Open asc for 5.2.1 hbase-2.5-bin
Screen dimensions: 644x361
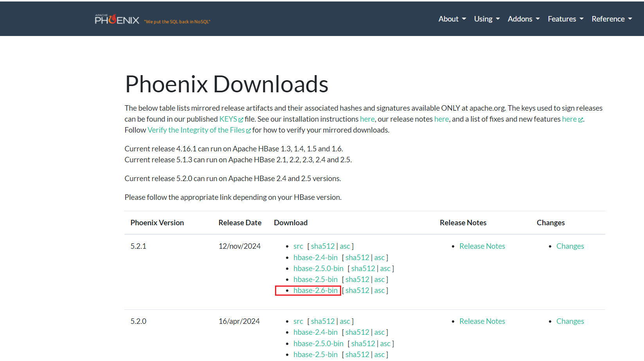point(379,279)
